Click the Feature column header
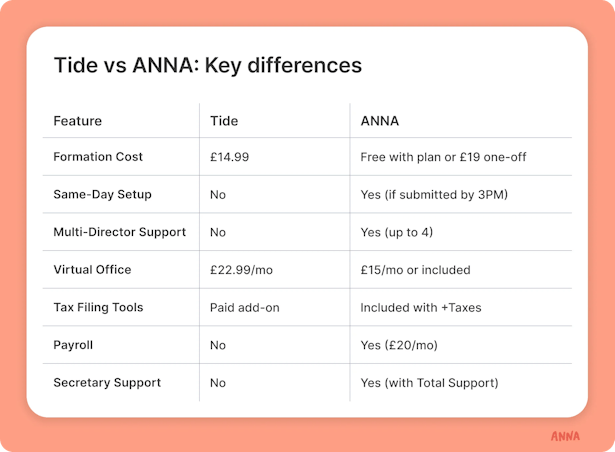The width and height of the screenshot is (615, 452). tap(78, 121)
